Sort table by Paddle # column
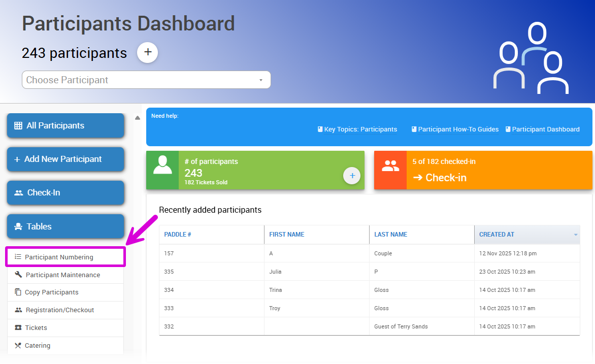This screenshot has height=364, width=595. click(178, 235)
